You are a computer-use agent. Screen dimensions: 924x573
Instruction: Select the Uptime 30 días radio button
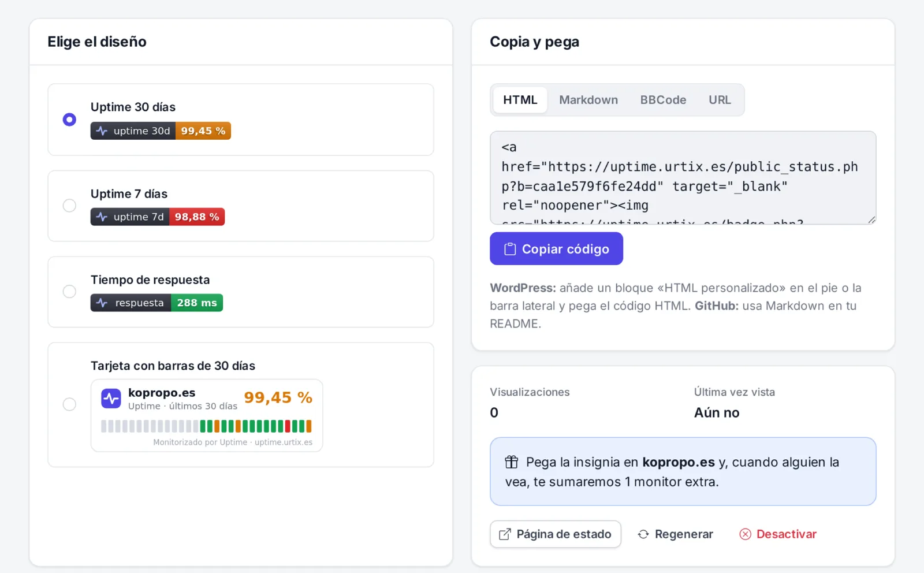(69, 120)
